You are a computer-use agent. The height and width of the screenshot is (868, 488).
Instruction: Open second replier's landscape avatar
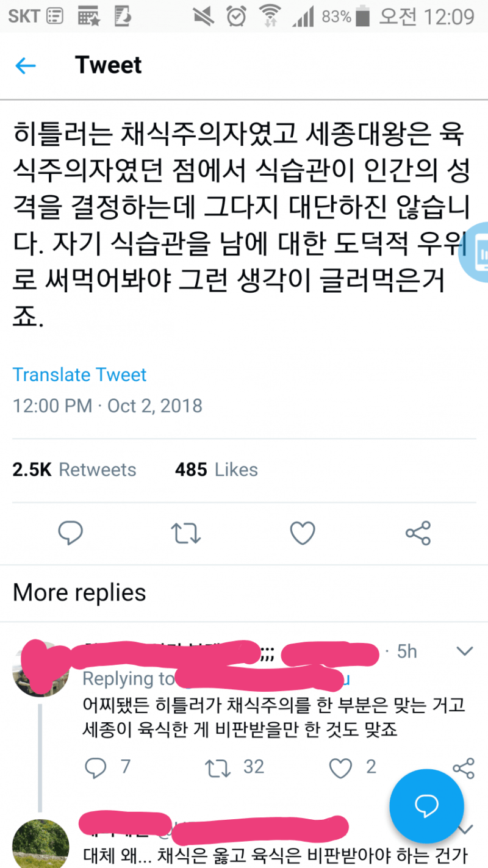pos(38,843)
